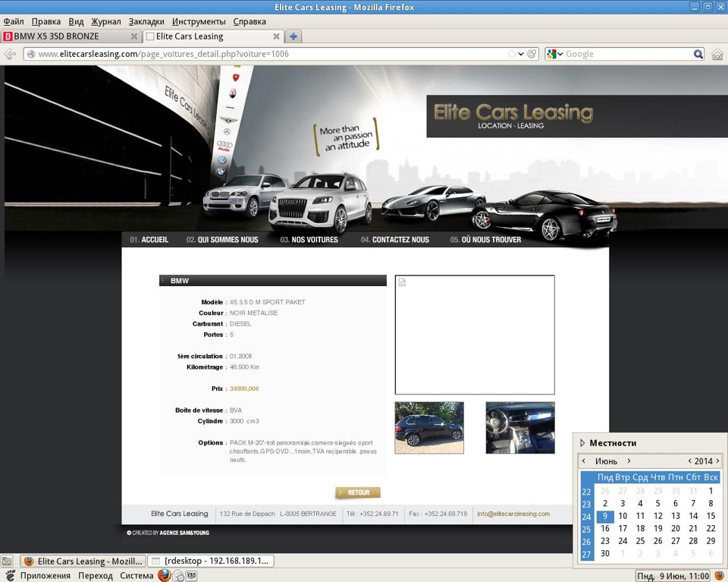Open the Закладки menu
The image size is (728, 582).
[x=146, y=21]
